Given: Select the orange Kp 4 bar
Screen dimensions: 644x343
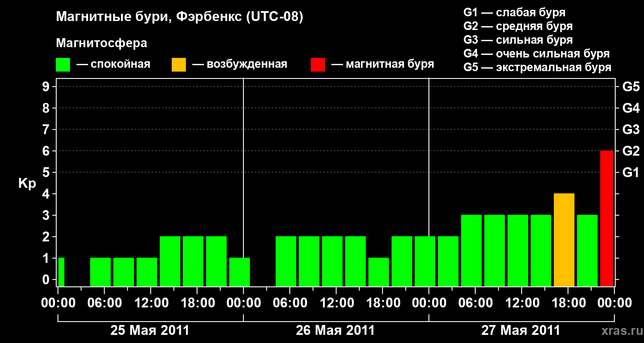Looking at the screenshot, I should point(564,240).
